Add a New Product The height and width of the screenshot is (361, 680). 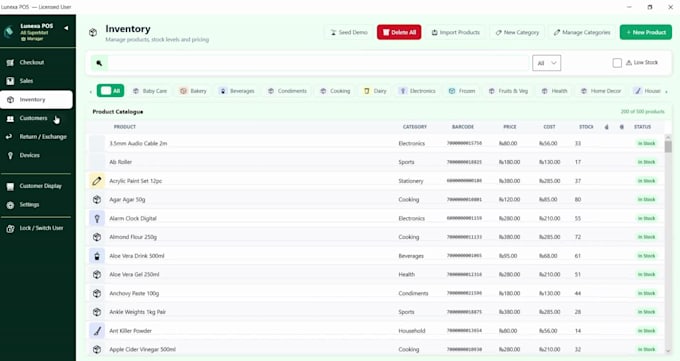[x=646, y=33]
